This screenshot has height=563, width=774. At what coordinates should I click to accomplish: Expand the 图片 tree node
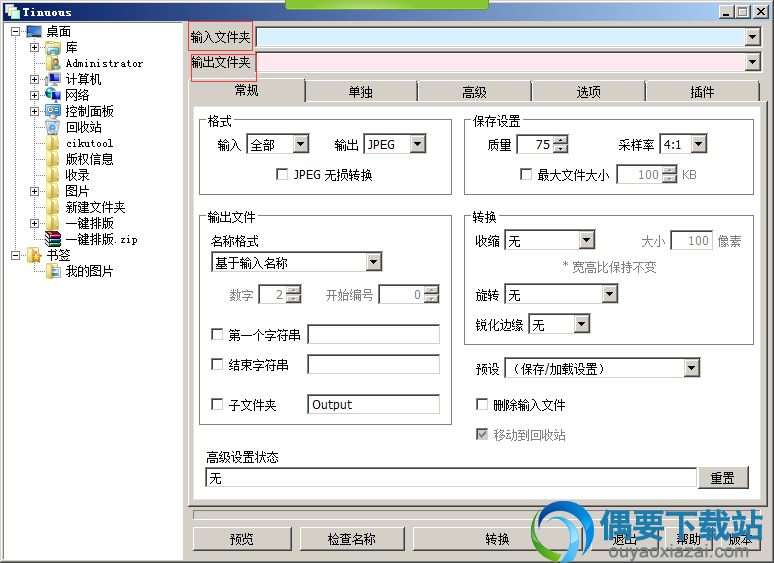click(34, 191)
